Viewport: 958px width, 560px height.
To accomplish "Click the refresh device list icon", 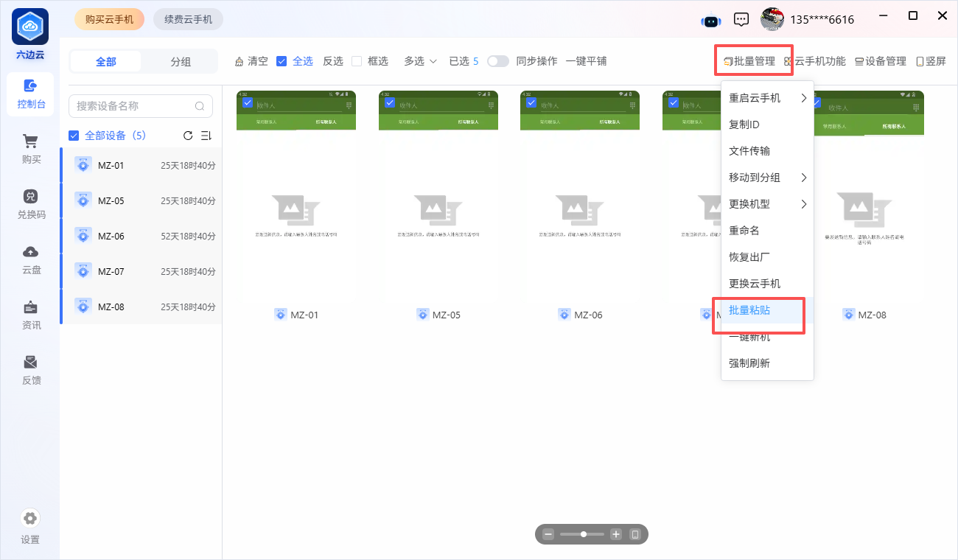I will point(188,136).
